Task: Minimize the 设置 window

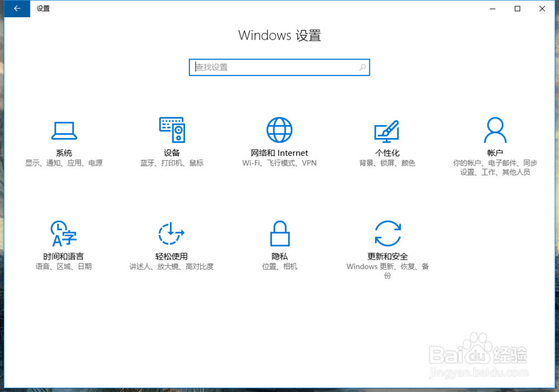Action: (492, 8)
